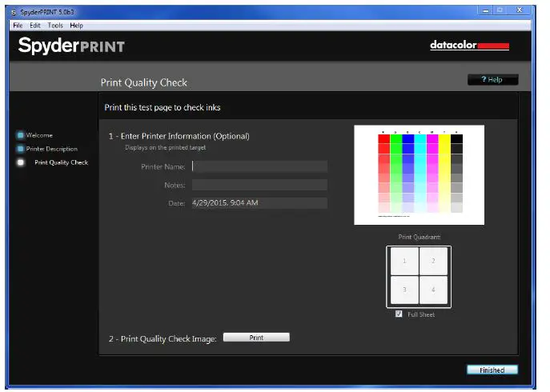Select print quadrant 3
Viewport: 550px width, 392px height.
point(404,290)
